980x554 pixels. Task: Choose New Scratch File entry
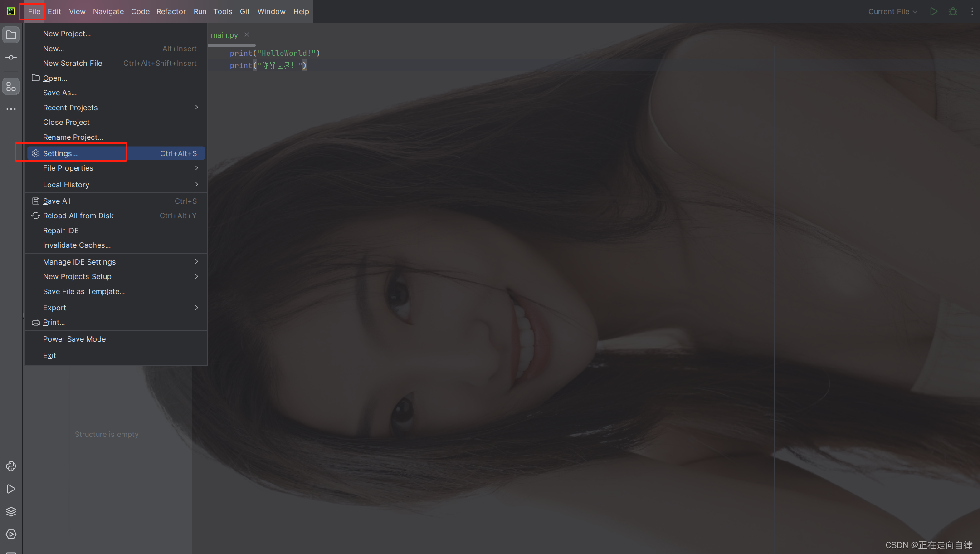116,63
